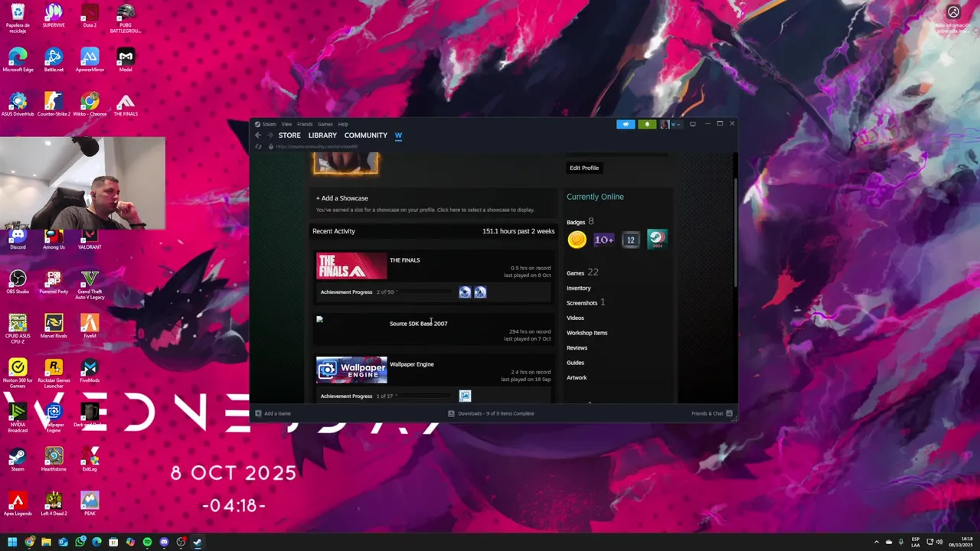Open the Games menu in Steam
The image size is (980, 551).
[325, 124]
